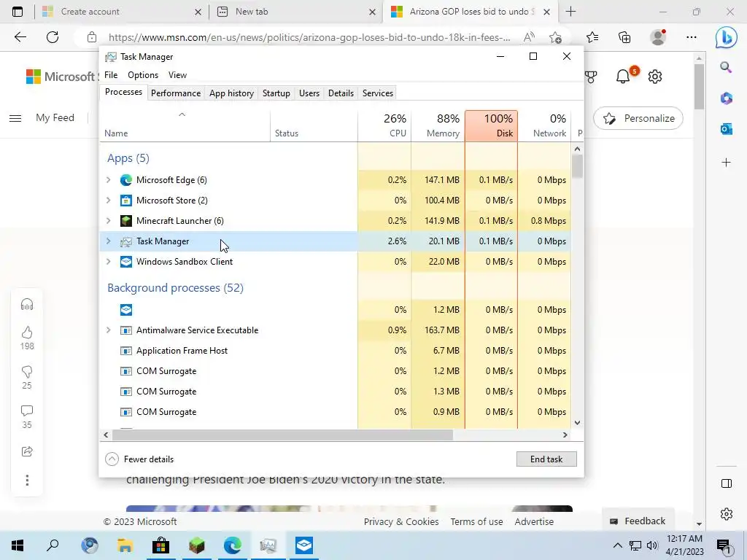
Task: Expand the Minecraft Launcher process group
Action: (108, 221)
